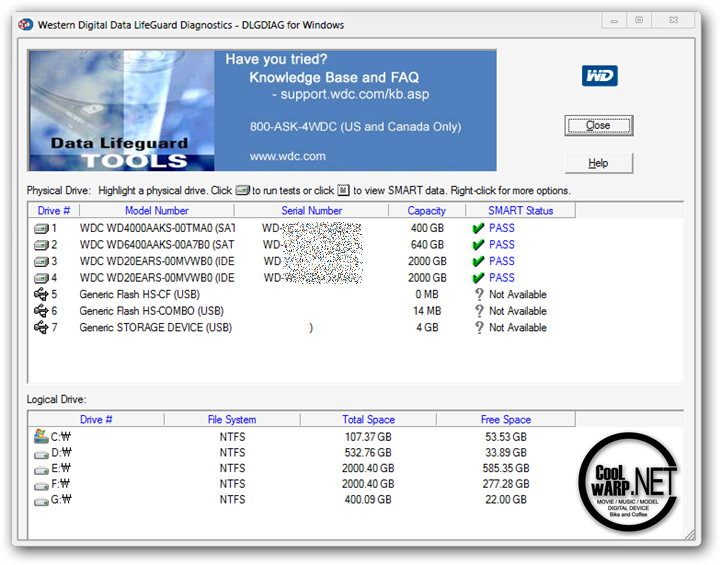Select Generic Flash HS-CF (USB) entry

[x=140, y=294]
